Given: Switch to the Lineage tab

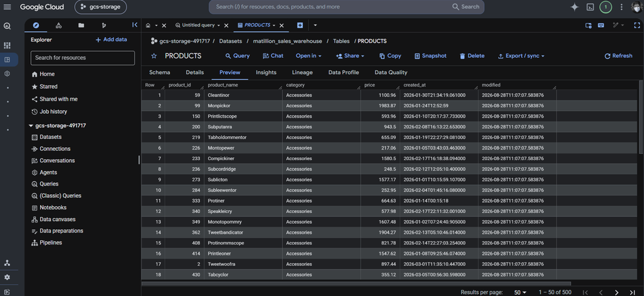Looking at the screenshot, I should point(303,72).
